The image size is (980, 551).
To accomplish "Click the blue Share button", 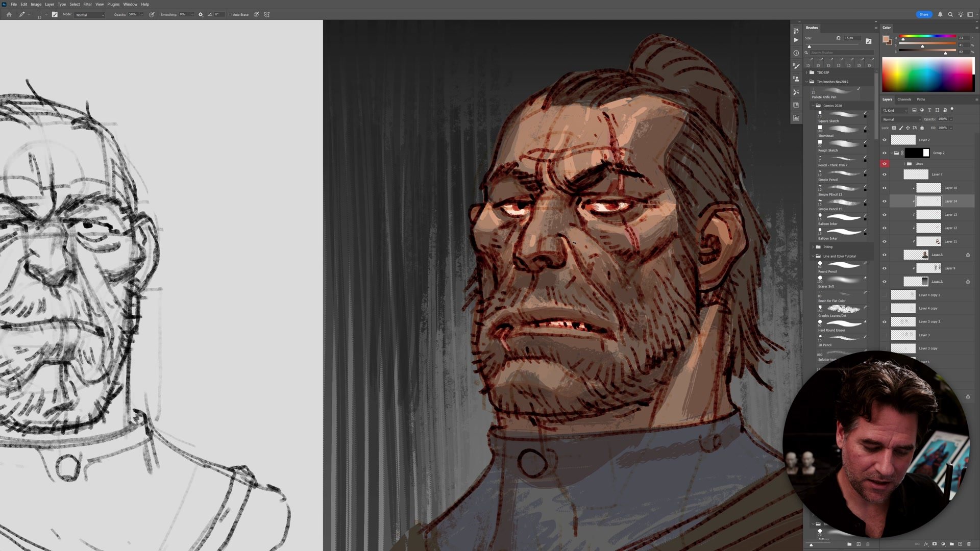I will point(924,14).
